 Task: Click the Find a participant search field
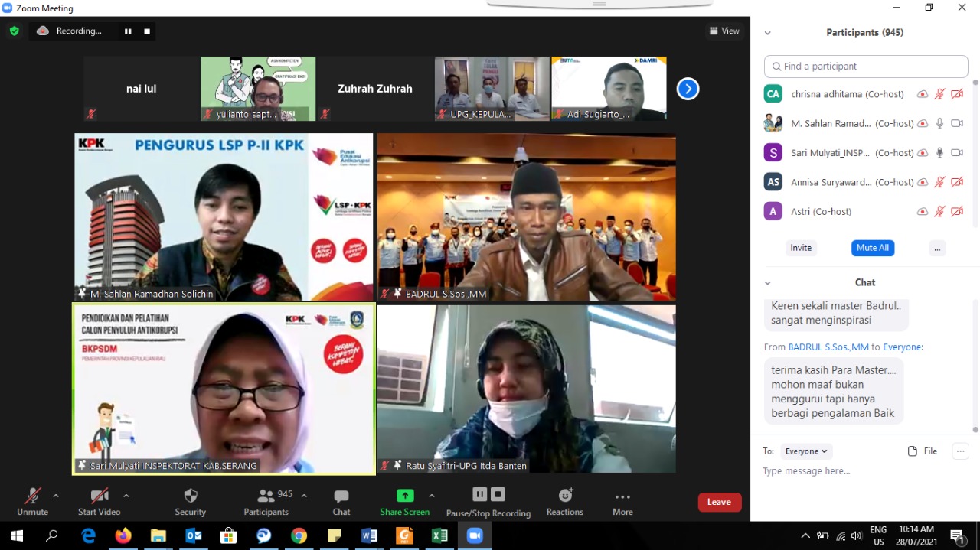[x=866, y=67]
